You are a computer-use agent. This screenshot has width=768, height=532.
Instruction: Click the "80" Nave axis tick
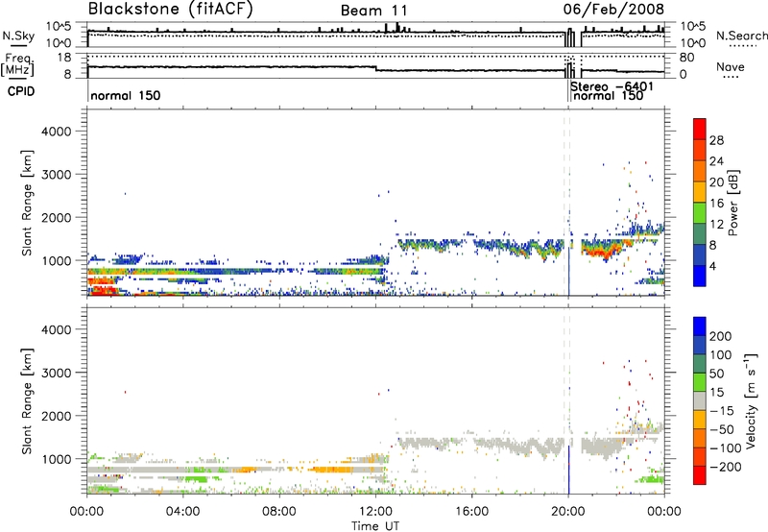point(686,58)
